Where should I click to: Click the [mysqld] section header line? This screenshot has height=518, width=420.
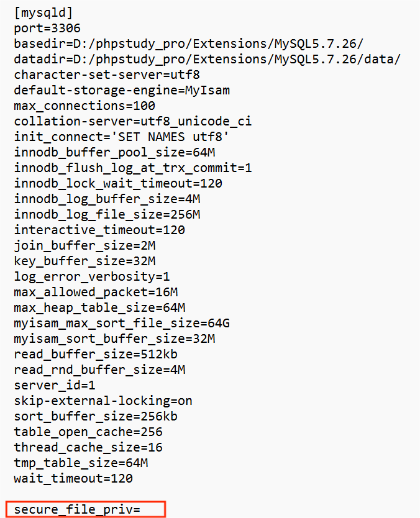click(x=43, y=13)
